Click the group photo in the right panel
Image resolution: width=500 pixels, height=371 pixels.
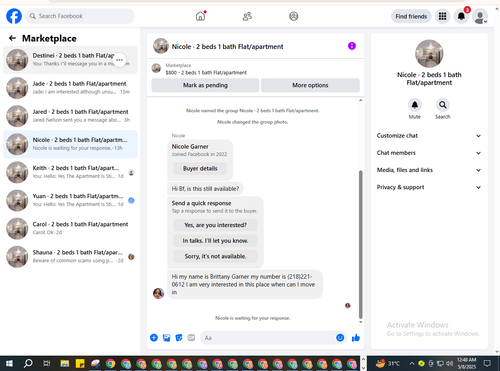tap(429, 54)
